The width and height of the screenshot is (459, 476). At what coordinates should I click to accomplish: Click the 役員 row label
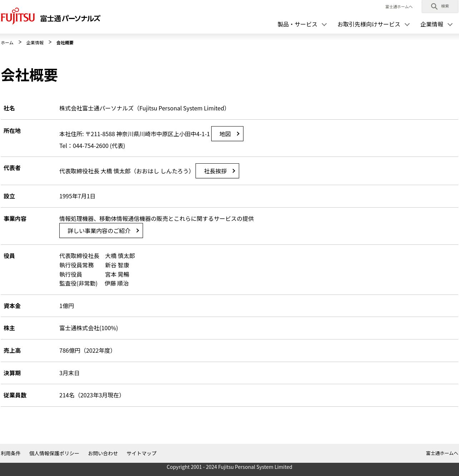(9, 256)
